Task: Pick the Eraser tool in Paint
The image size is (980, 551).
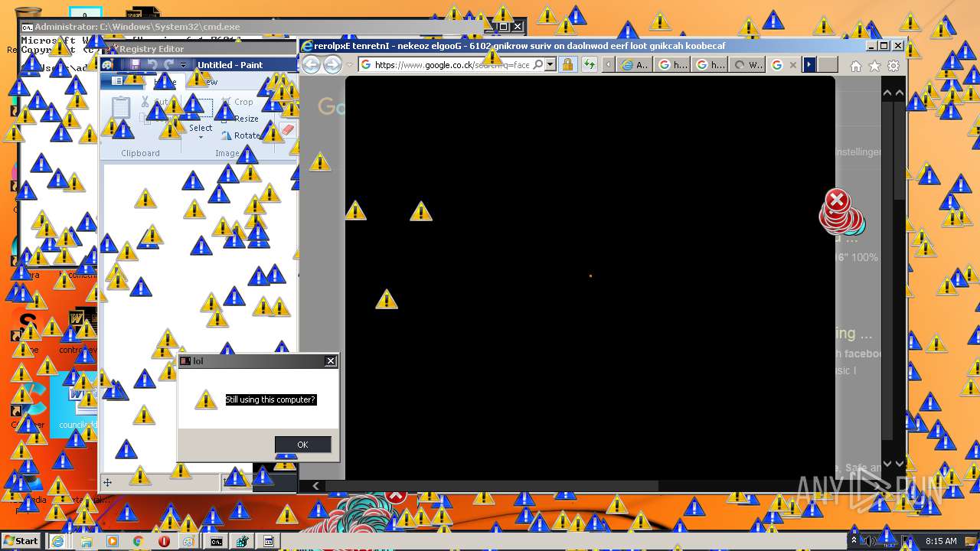Action: click(x=288, y=130)
